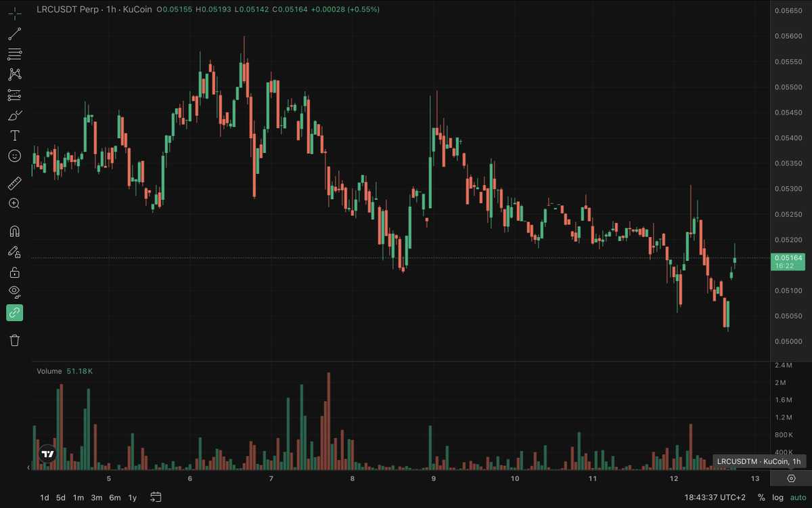The width and height of the screenshot is (812, 508).
Task: Click the date label 6 on time axis
Action: point(189,479)
